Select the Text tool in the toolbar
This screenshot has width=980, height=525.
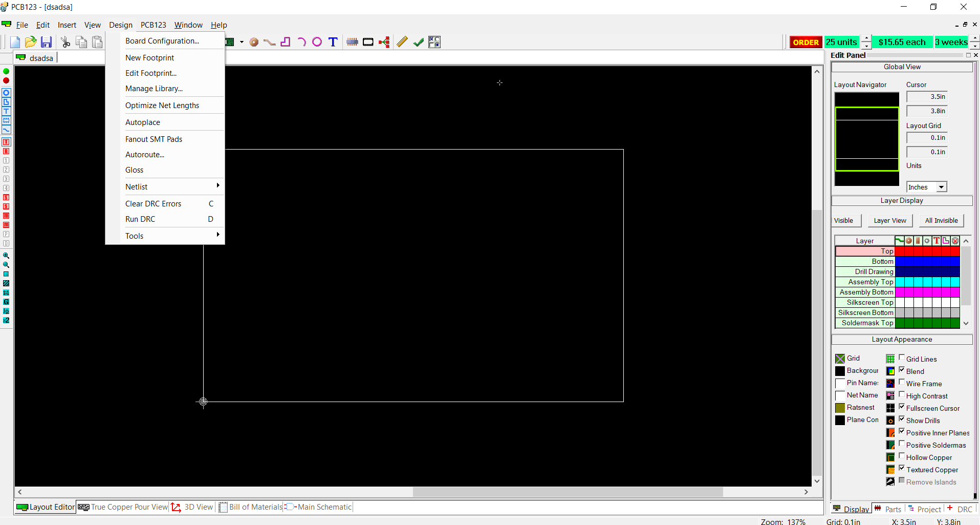tap(333, 42)
